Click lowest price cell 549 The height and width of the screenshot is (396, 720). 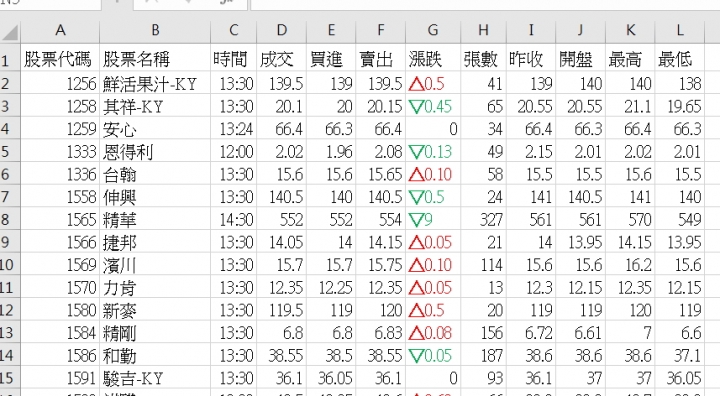point(680,220)
